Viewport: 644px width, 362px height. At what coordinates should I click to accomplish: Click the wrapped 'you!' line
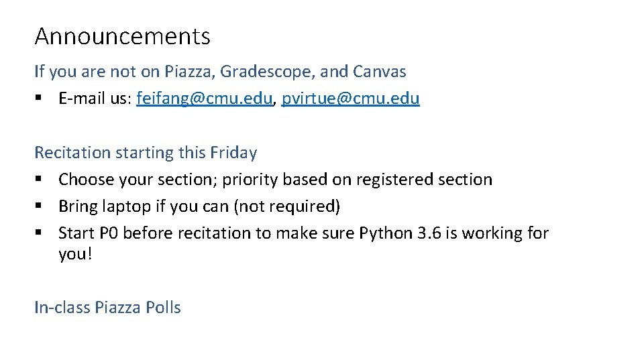[x=74, y=255]
